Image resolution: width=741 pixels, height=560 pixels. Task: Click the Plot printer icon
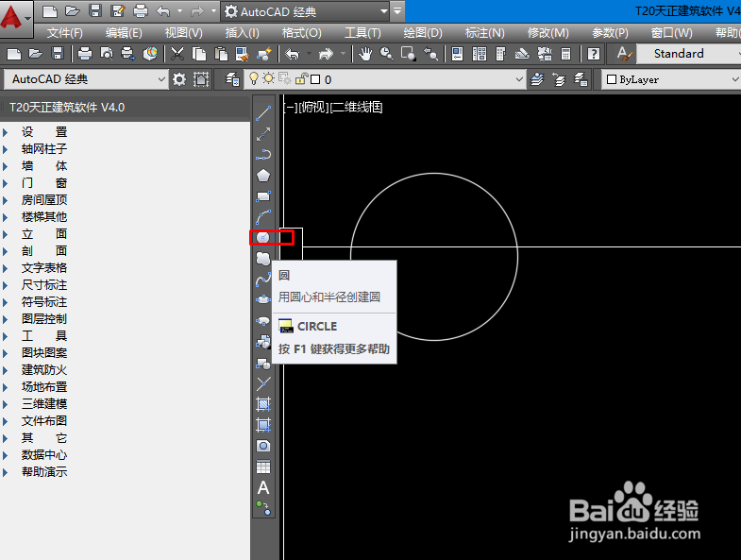click(85, 54)
